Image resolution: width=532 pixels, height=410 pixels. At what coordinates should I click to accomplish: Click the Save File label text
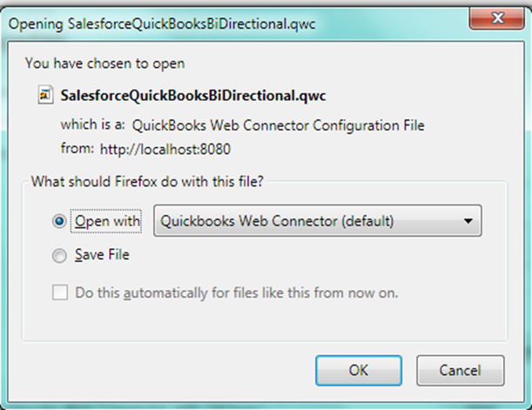pos(102,256)
